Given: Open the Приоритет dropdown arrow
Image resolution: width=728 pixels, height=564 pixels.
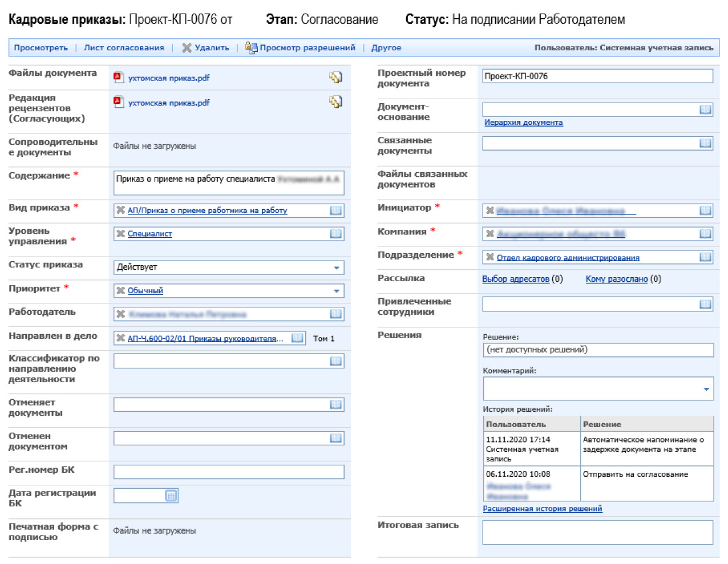Looking at the screenshot, I should 337,291.
